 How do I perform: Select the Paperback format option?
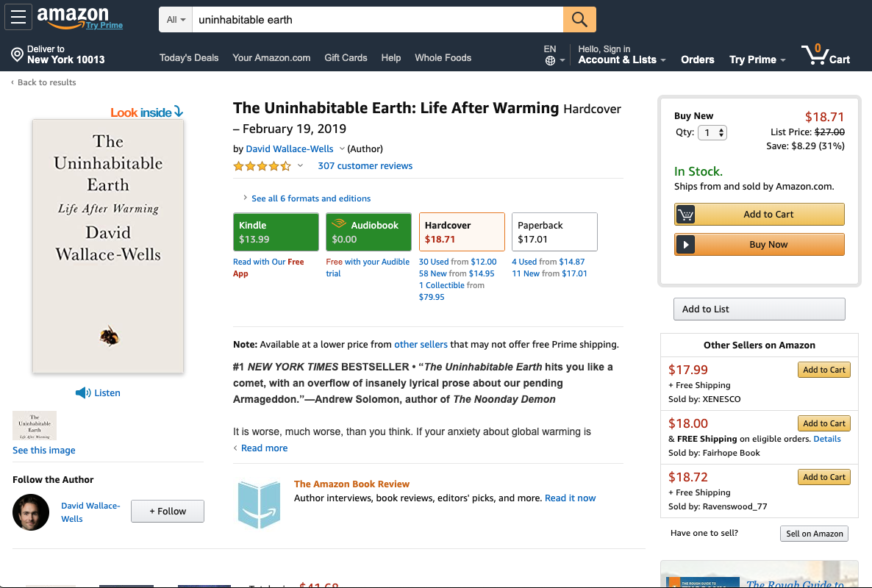point(554,232)
